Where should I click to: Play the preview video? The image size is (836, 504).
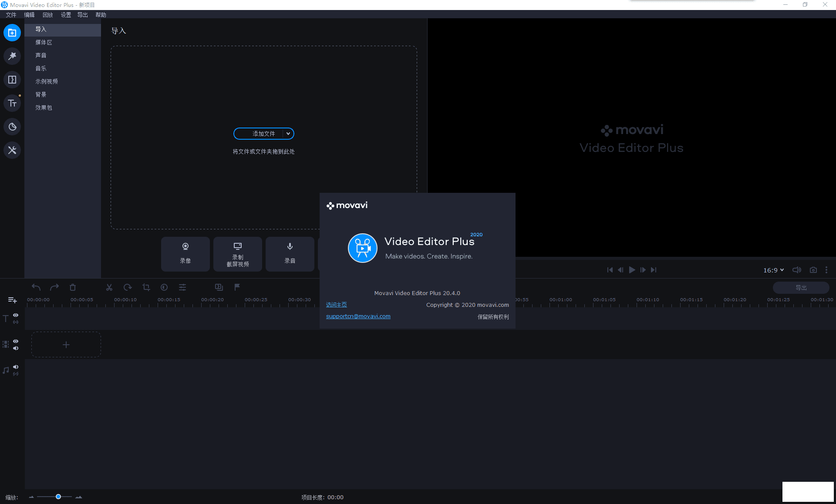pos(632,270)
